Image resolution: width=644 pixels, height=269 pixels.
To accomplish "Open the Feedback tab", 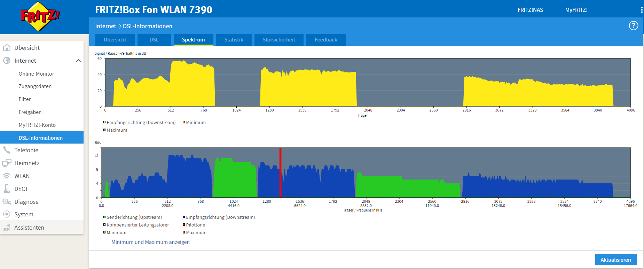I will 326,40.
